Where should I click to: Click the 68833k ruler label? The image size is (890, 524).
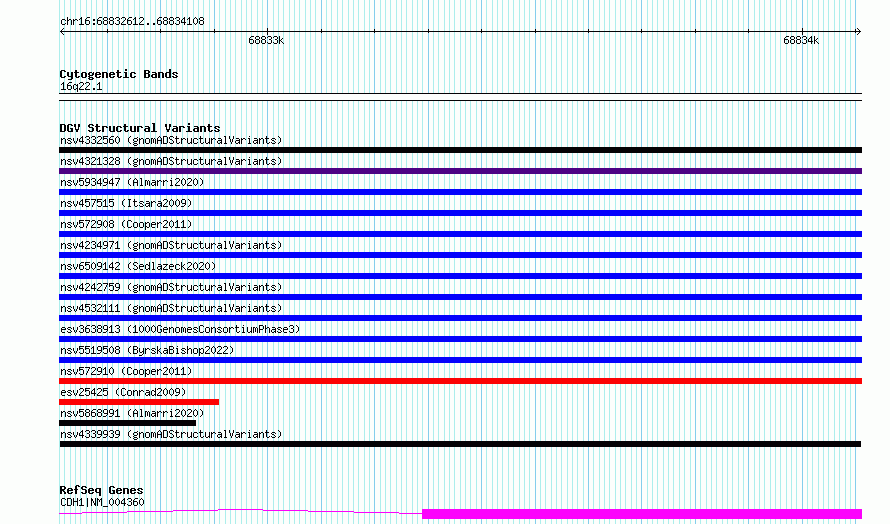click(x=266, y=40)
